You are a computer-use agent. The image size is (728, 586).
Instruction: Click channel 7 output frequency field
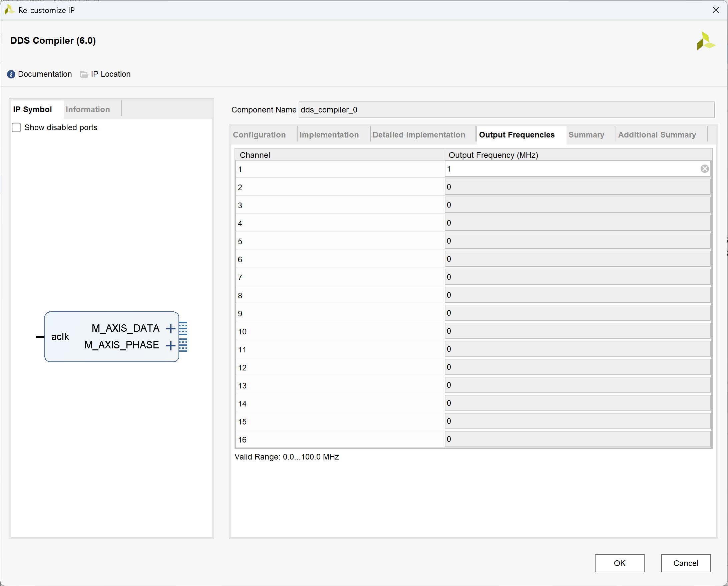[578, 277]
